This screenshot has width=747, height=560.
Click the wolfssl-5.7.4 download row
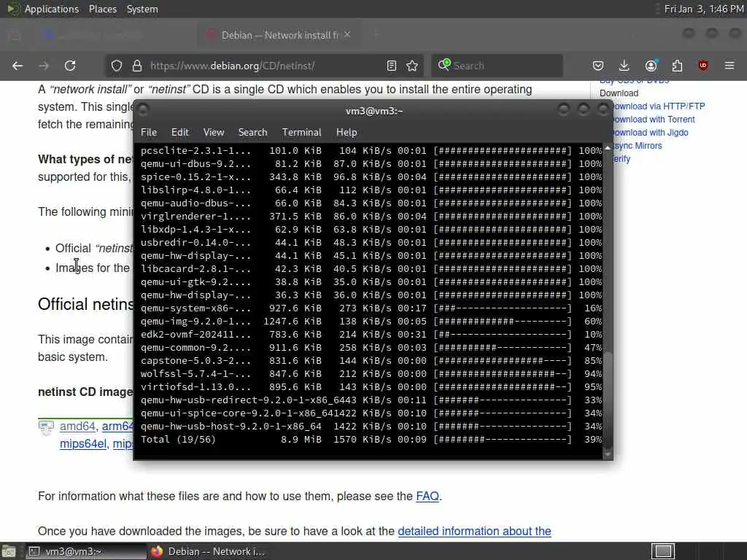pyautogui.click(x=371, y=374)
